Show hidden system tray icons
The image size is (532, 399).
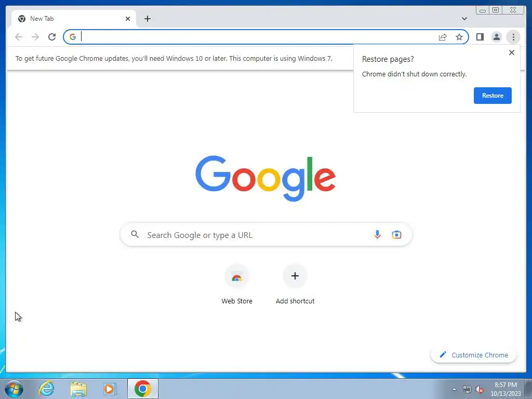(x=454, y=389)
